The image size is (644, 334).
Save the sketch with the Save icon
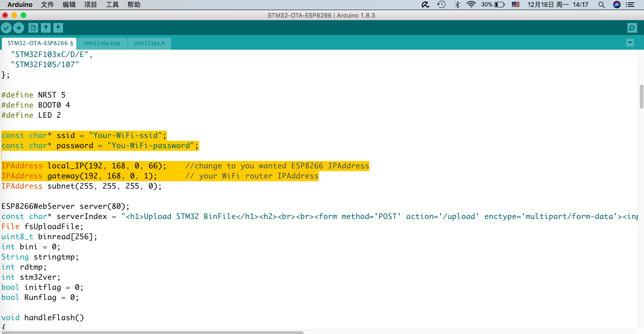tap(58, 28)
